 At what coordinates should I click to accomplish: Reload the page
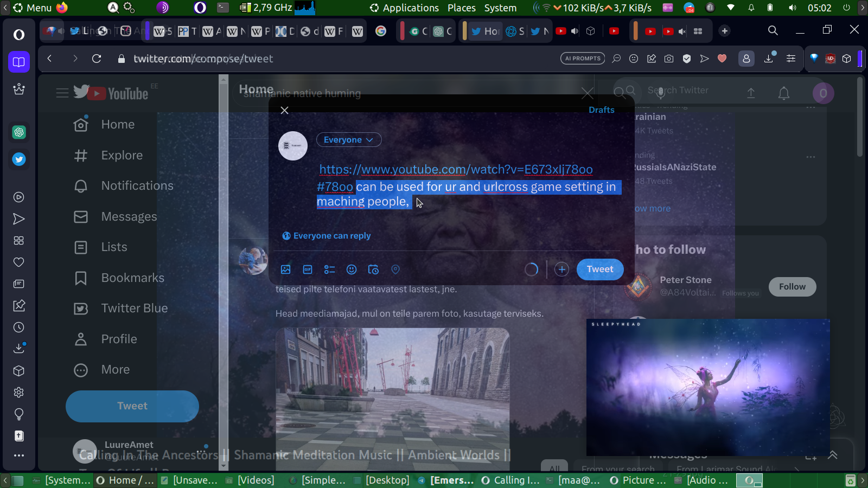tap(97, 59)
